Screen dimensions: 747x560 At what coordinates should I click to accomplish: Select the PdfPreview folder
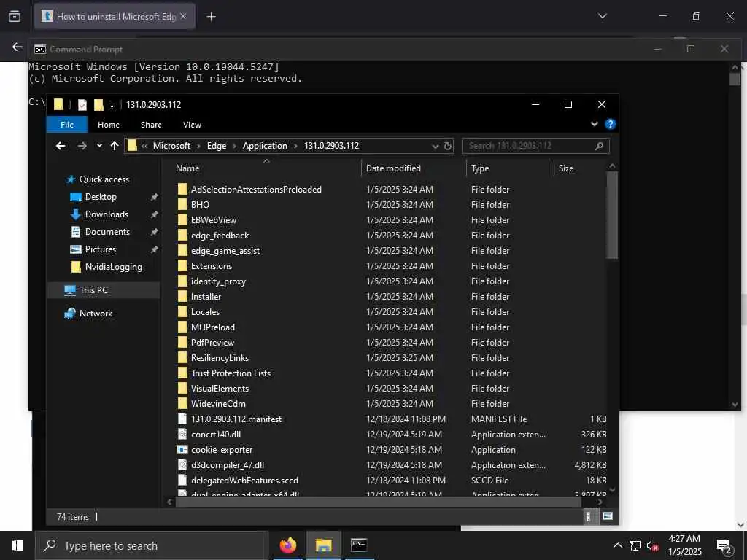212,343
